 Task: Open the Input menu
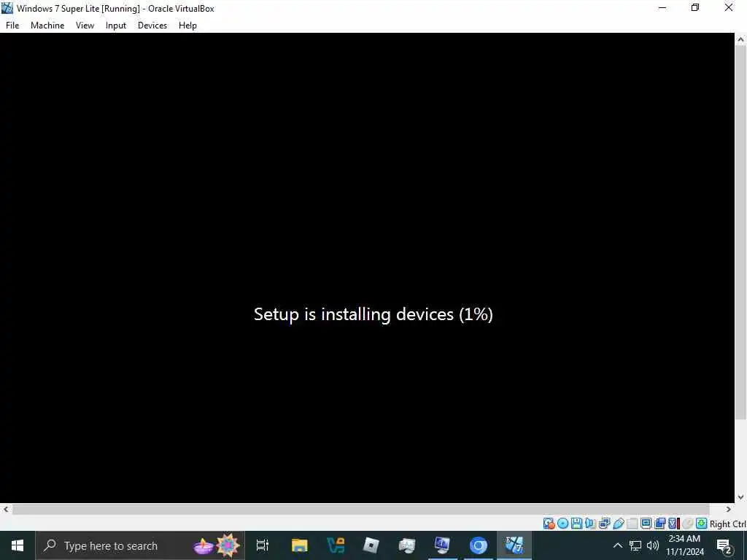[116, 26]
